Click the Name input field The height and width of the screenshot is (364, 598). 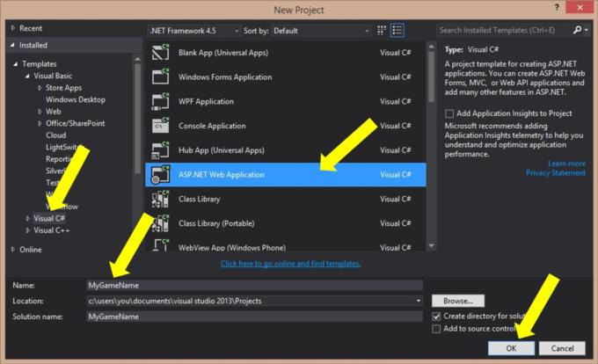pyautogui.click(x=254, y=285)
